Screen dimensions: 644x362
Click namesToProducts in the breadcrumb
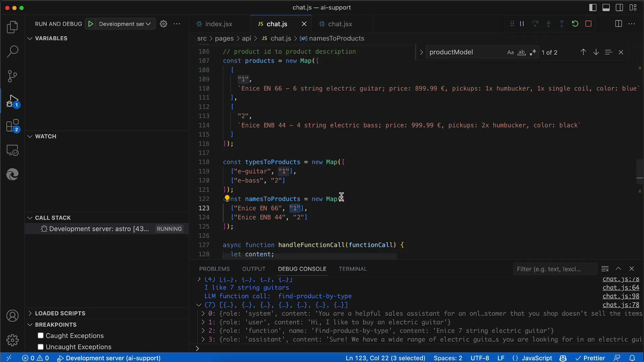tap(336, 38)
